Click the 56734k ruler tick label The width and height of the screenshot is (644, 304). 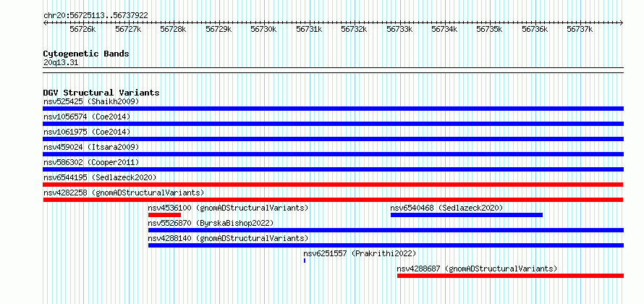coord(444,29)
